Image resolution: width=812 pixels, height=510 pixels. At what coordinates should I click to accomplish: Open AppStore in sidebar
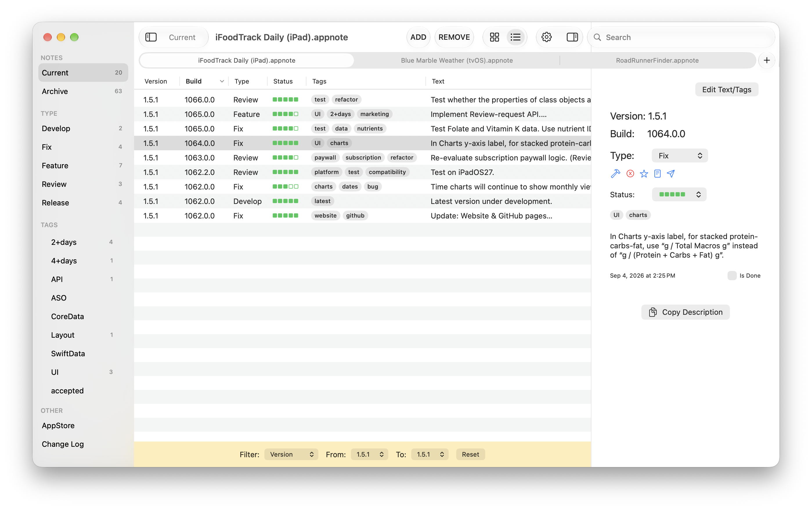[x=83, y=425]
